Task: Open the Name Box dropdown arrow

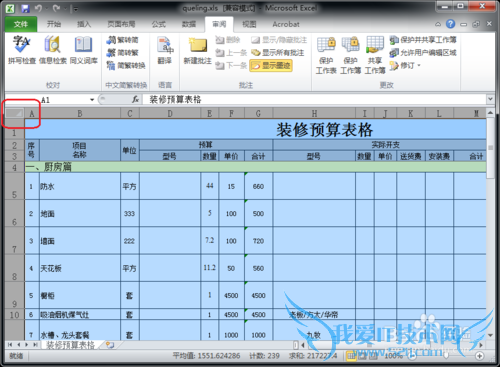Action: click(92, 100)
